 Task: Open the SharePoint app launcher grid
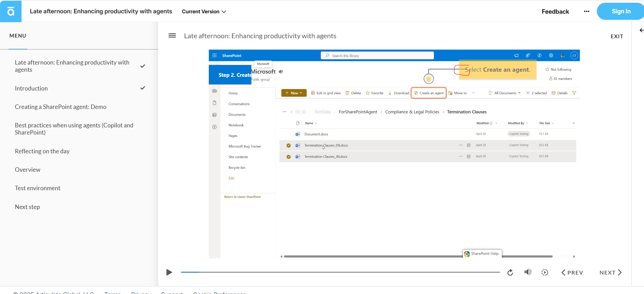coord(215,55)
